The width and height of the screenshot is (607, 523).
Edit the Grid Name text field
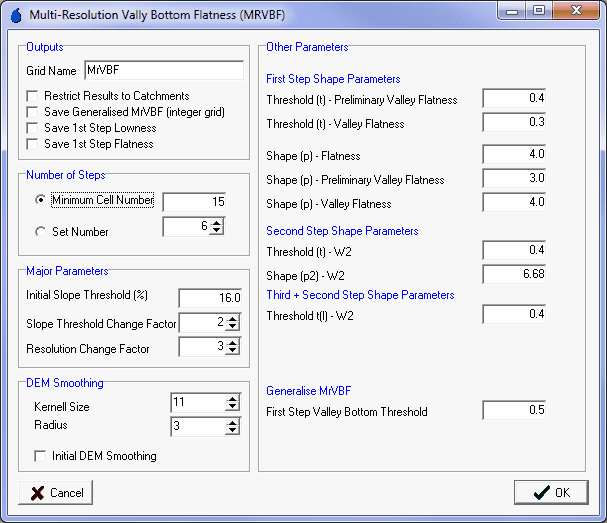point(164,71)
